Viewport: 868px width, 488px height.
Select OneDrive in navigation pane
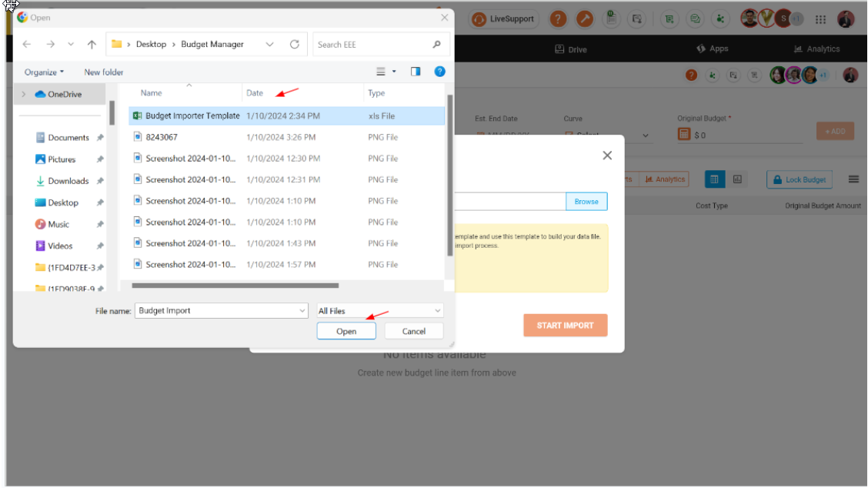coord(58,94)
